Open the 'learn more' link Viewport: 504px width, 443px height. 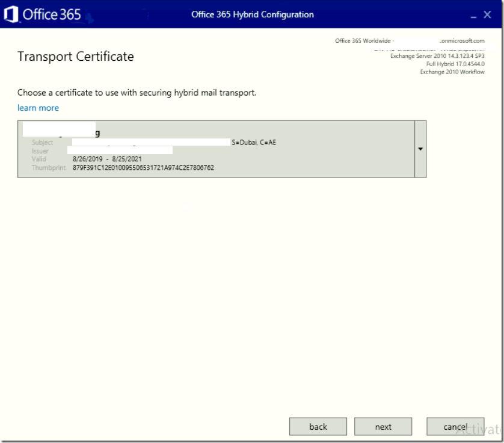pyautogui.click(x=38, y=108)
